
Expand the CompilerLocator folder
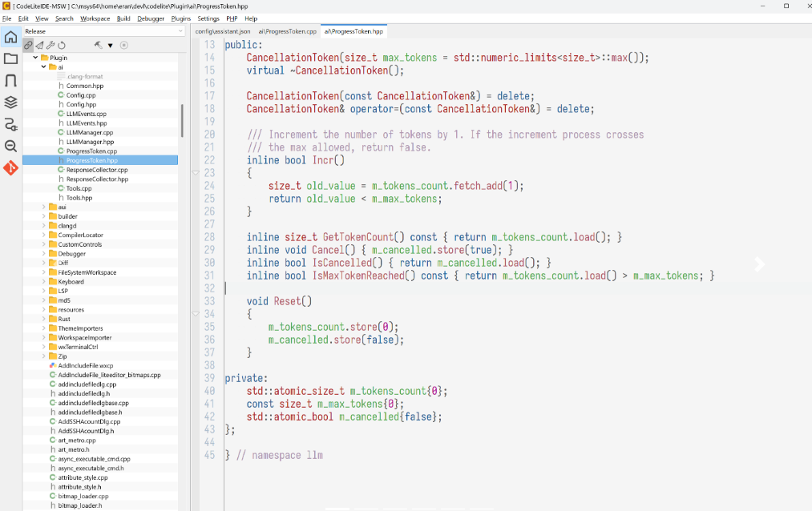click(43, 235)
